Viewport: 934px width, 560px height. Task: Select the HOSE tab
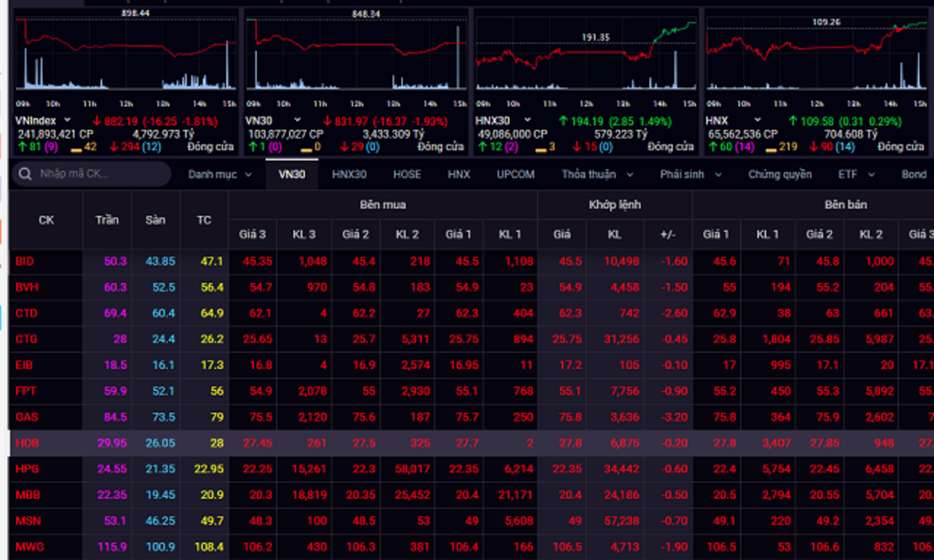[x=407, y=174]
